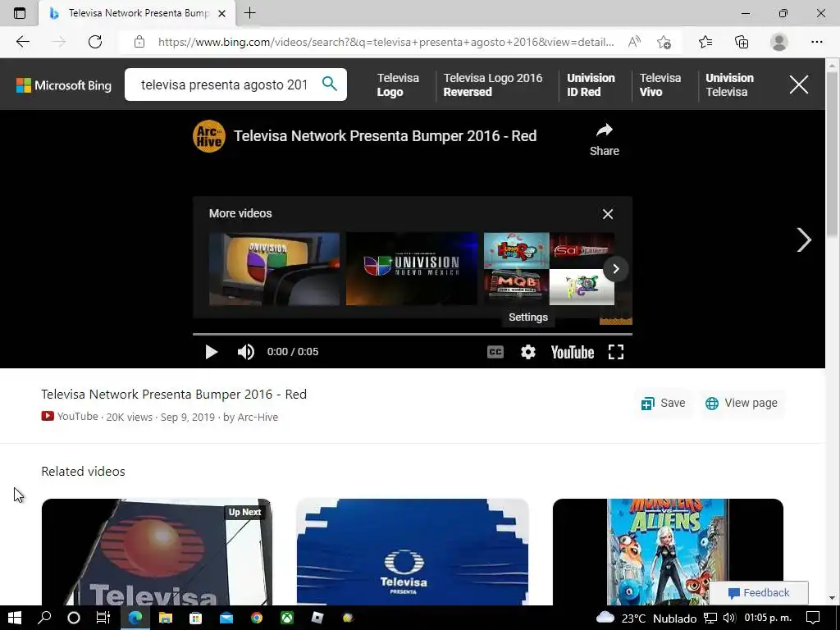The height and width of the screenshot is (630, 840).
Task: Open View page link
Action: point(742,403)
